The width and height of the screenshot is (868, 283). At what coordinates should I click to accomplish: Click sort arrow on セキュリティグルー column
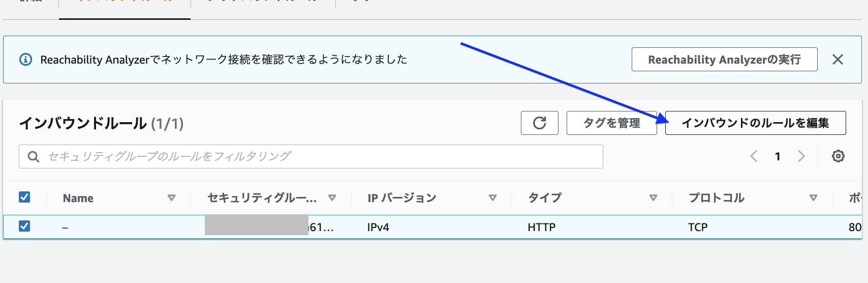(332, 198)
